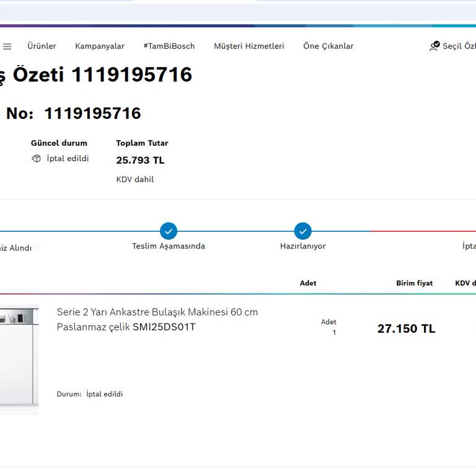
Task: Click the Birim fiyat column header
Action: point(414,283)
